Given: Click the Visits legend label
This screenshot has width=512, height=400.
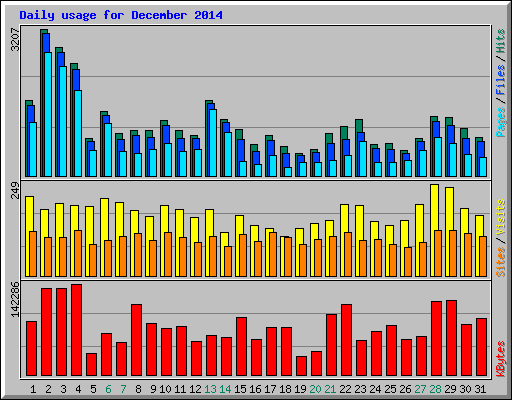Looking at the screenshot, I should coord(501,218).
